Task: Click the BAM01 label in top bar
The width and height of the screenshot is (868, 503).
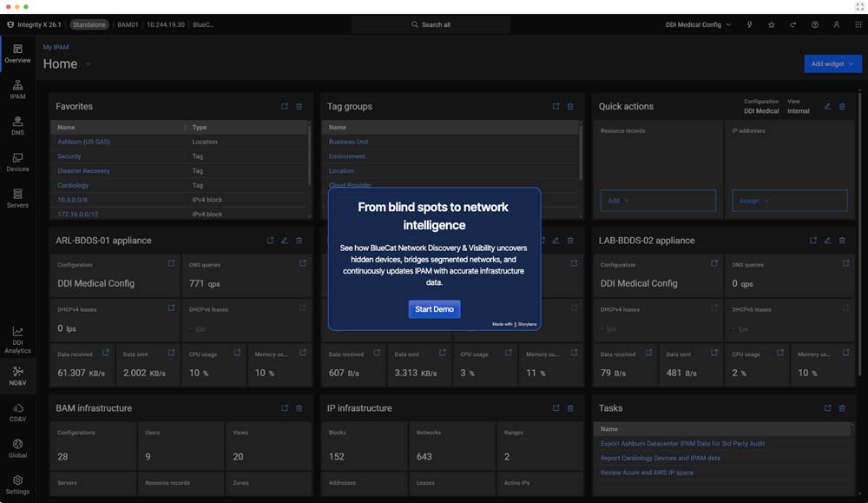Action: pos(128,25)
